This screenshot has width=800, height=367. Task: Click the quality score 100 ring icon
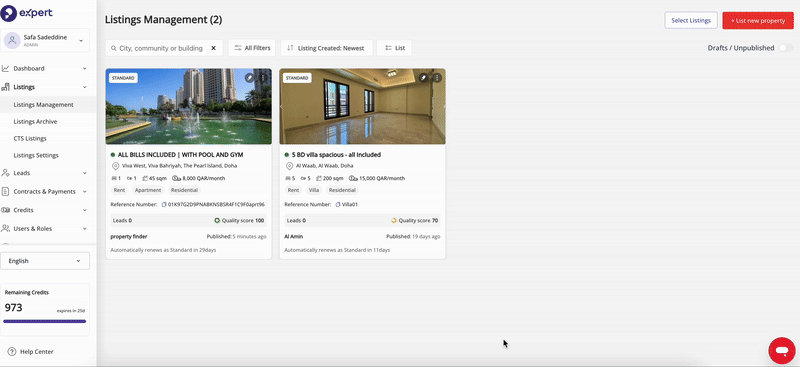[x=217, y=221]
